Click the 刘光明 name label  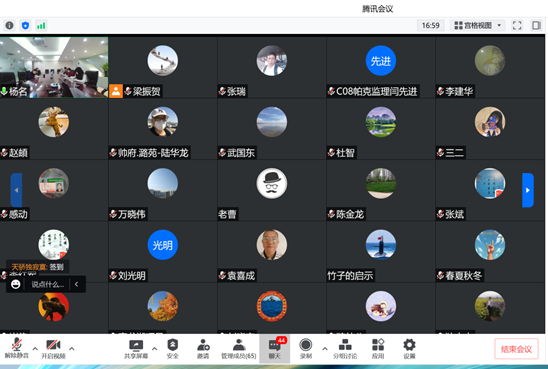pyautogui.click(x=131, y=276)
